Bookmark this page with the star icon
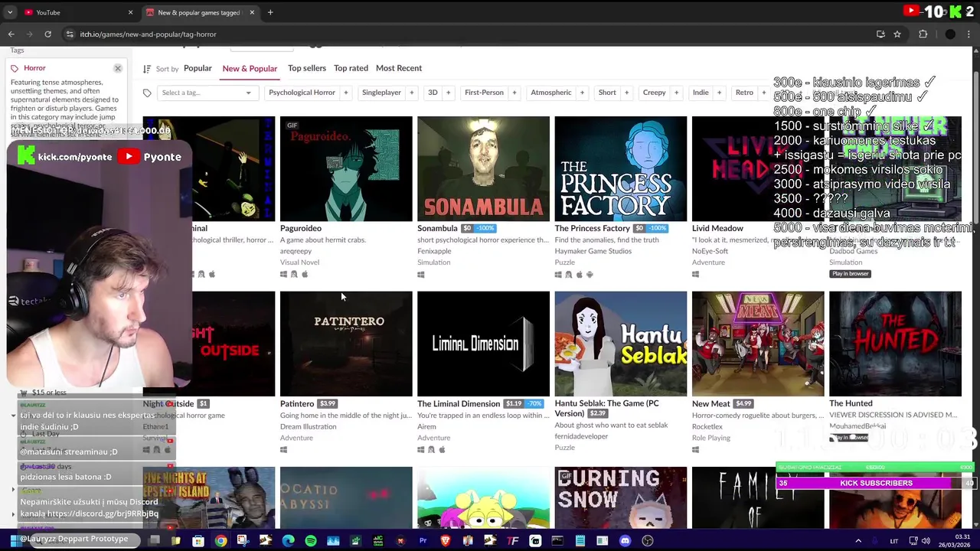Image resolution: width=980 pixels, height=551 pixels. pyautogui.click(x=897, y=34)
